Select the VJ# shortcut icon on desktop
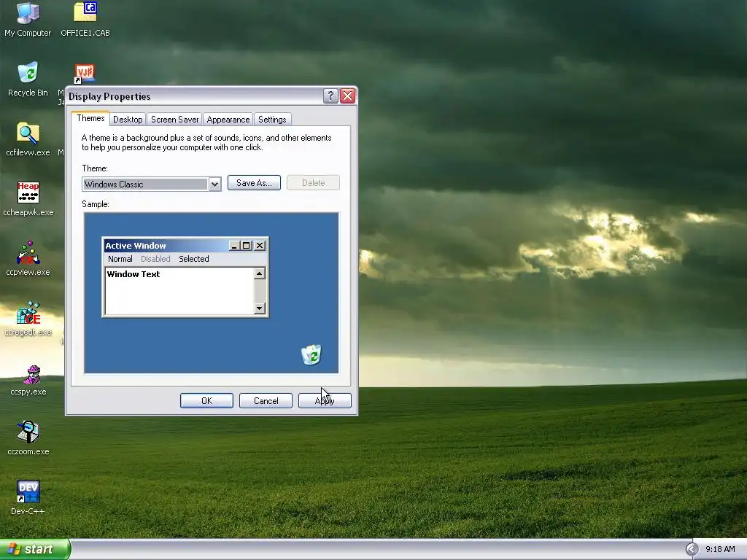 [85, 74]
